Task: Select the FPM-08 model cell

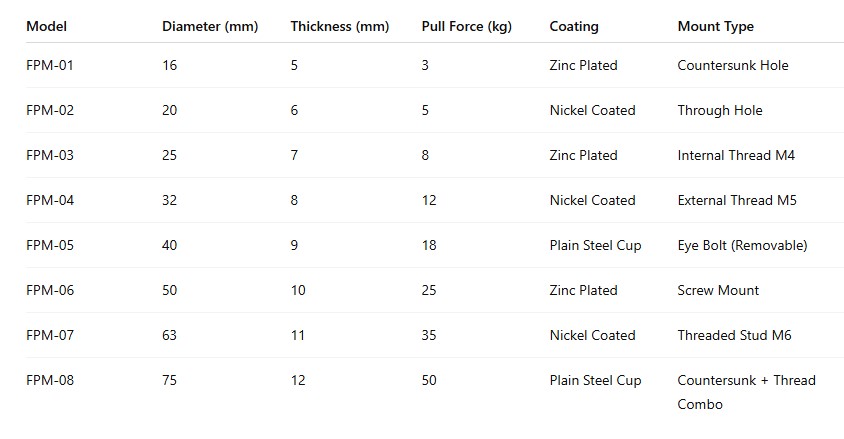Action: point(50,380)
